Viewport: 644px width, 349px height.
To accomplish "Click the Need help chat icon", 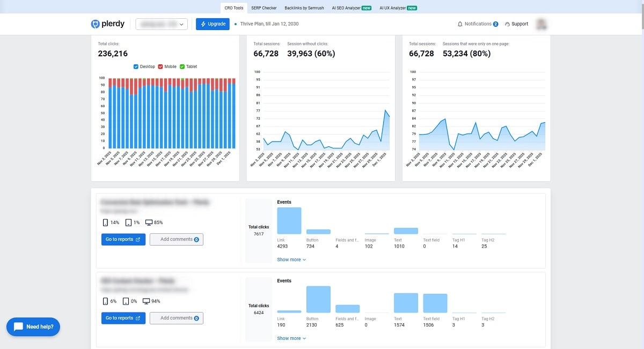I will 18,326.
